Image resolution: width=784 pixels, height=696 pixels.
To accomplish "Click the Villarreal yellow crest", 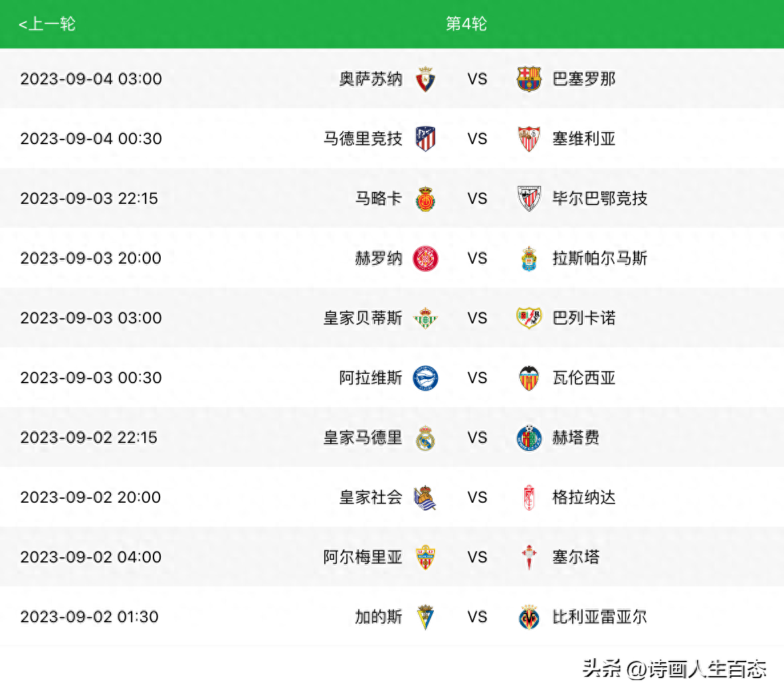I will [529, 617].
